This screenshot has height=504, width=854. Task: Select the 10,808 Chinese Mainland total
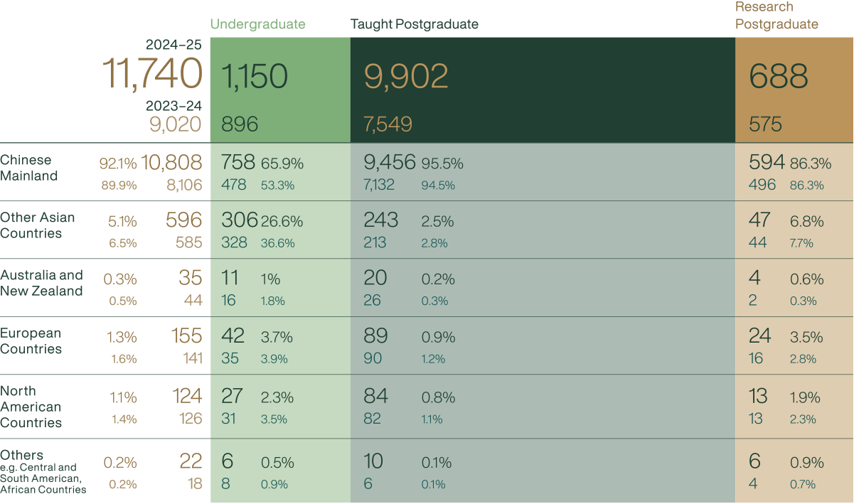(172, 163)
